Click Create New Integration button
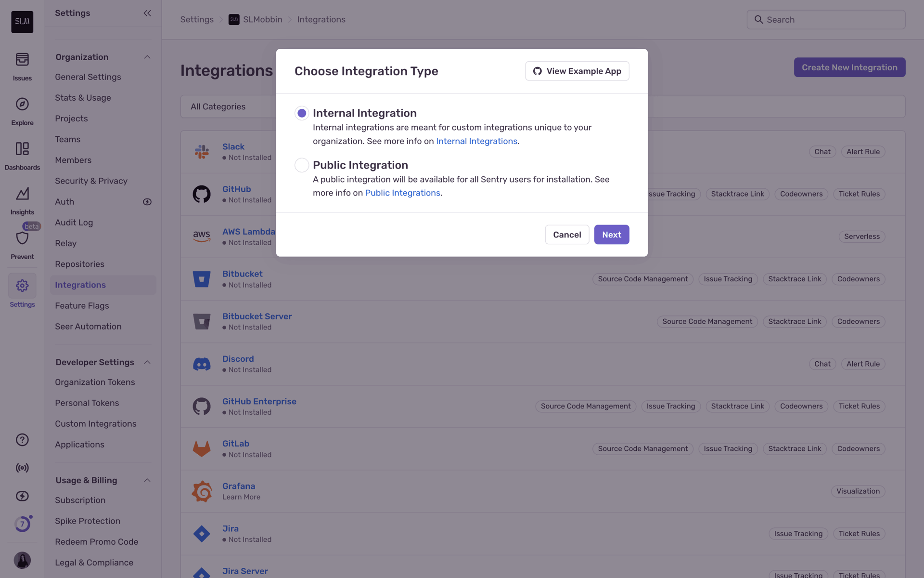Viewport: 924px width, 578px height. pyautogui.click(x=849, y=67)
